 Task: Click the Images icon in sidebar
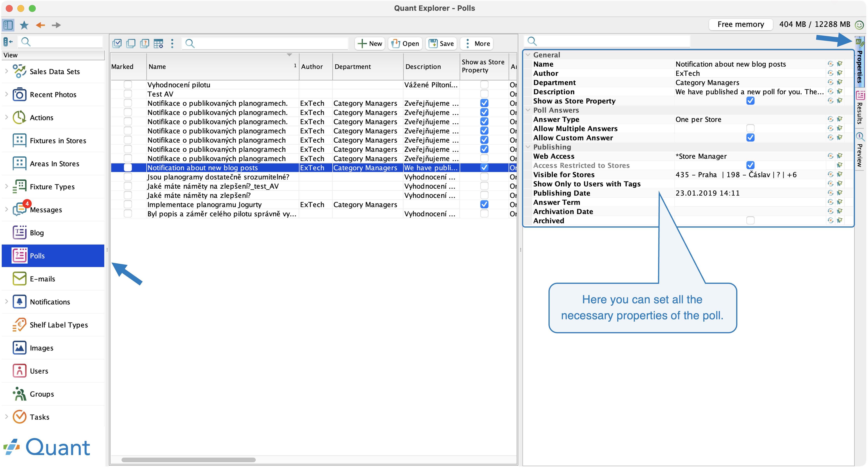[19, 348]
